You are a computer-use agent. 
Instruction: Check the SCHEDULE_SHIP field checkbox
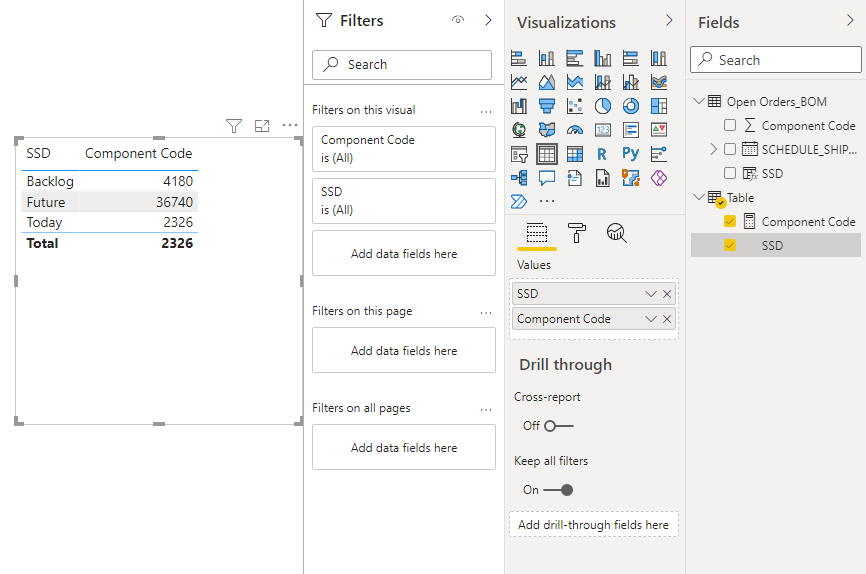[x=730, y=149]
